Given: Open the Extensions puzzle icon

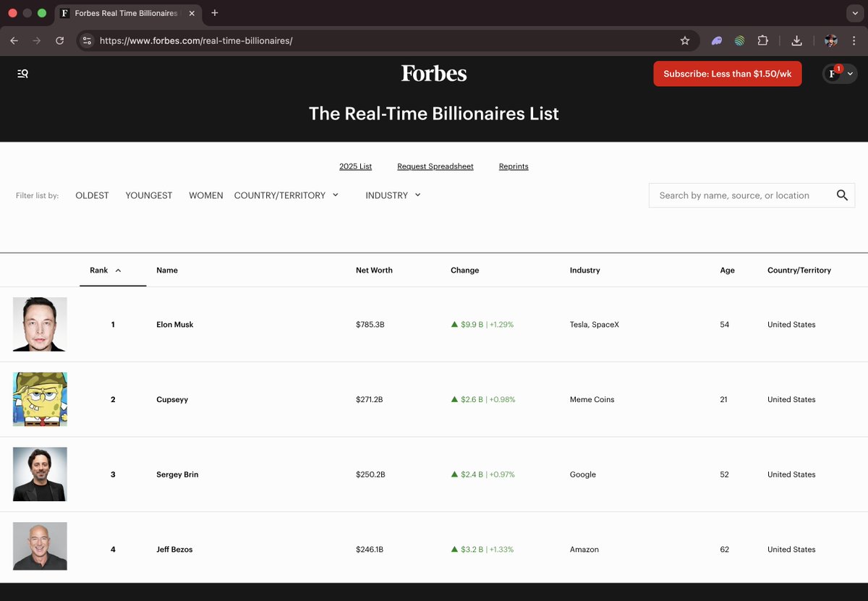Looking at the screenshot, I should coord(762,41).
